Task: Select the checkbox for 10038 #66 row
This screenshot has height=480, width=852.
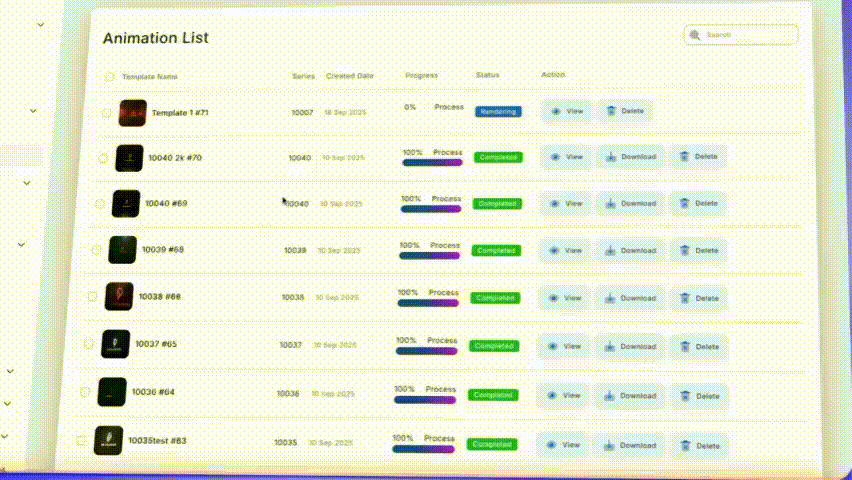Action: pos(92,297)
